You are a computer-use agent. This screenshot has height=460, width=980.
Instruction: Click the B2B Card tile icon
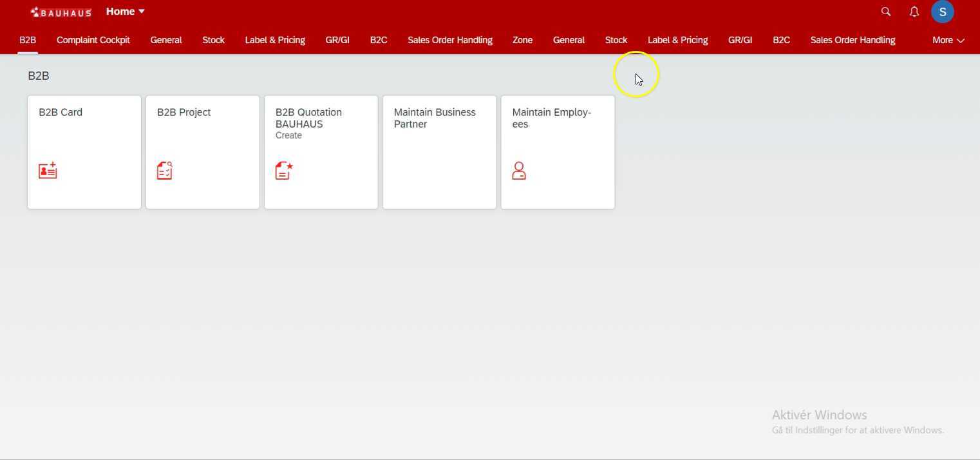point(48,171)
